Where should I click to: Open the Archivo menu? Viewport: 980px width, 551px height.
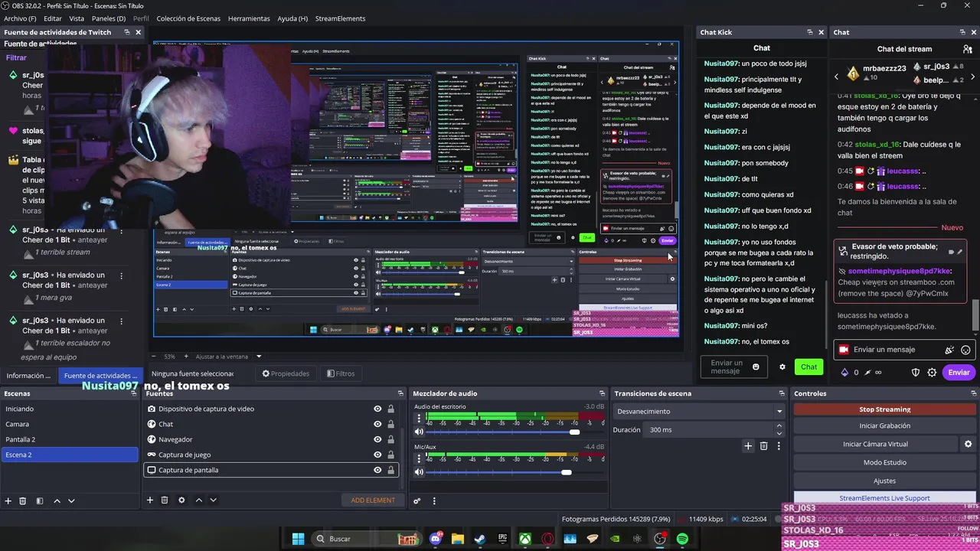click(20, 18)
